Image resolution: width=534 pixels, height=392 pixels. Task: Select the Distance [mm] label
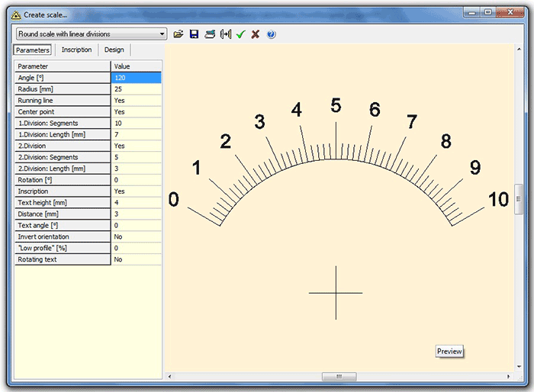63,214
